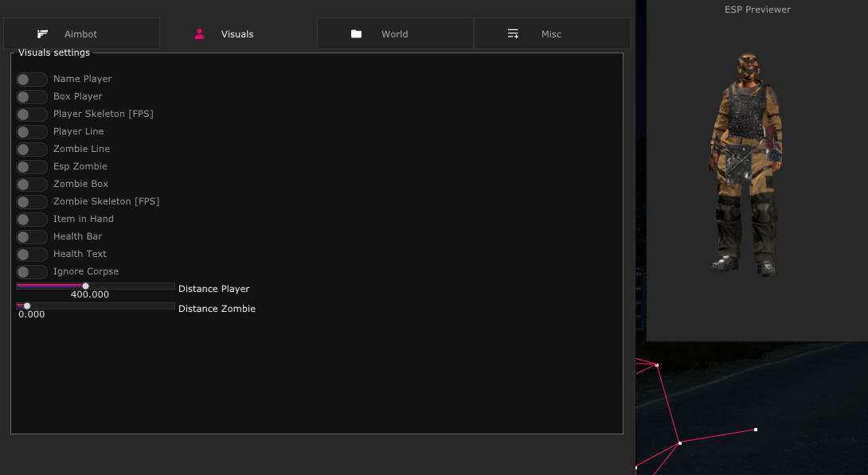Image resolution: width=868 pixels, height=475 pixels.
Task: Click the pistol icon on the Aimbot tab
Action: pyautogui.click(x=43, y=34)
